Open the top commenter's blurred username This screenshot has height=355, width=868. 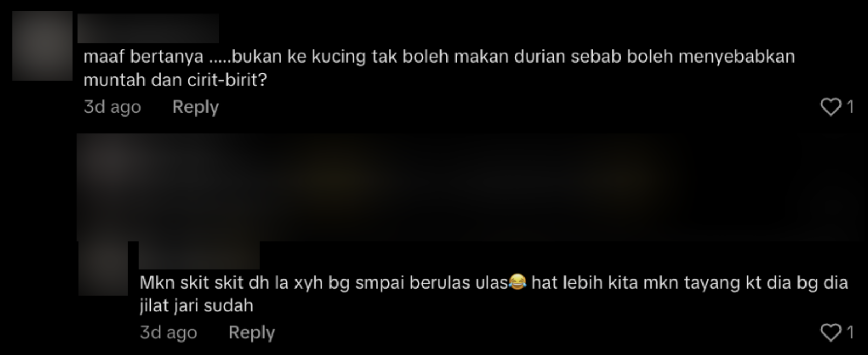pos(148,29)
